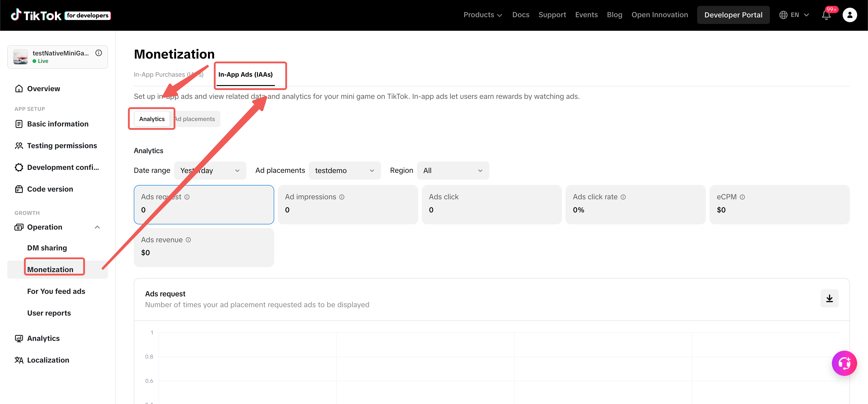
Task: Select the In-App Ads (IAAs) tab
Action: click(245, 74)
